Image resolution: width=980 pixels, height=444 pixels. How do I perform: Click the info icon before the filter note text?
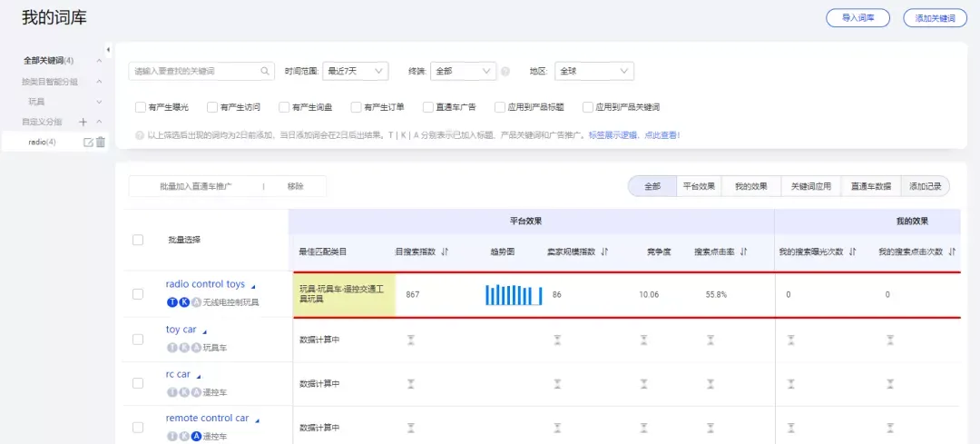(x=140, y=134)
